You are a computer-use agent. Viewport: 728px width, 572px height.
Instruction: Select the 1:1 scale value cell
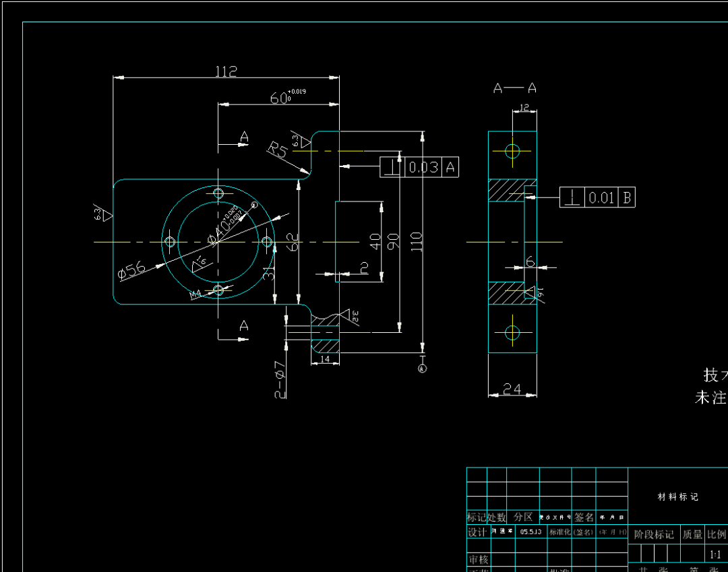click(x=716, y=554)
